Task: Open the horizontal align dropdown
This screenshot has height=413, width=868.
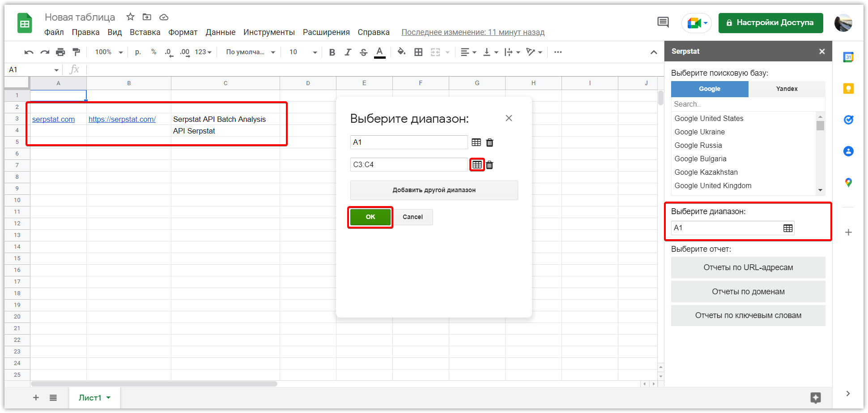Action: 468,52
